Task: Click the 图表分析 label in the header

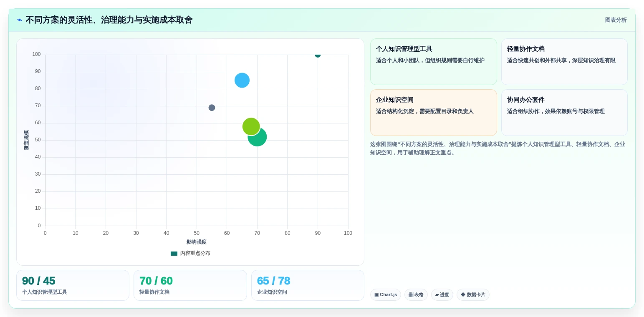Action: (x=616, y=20)
